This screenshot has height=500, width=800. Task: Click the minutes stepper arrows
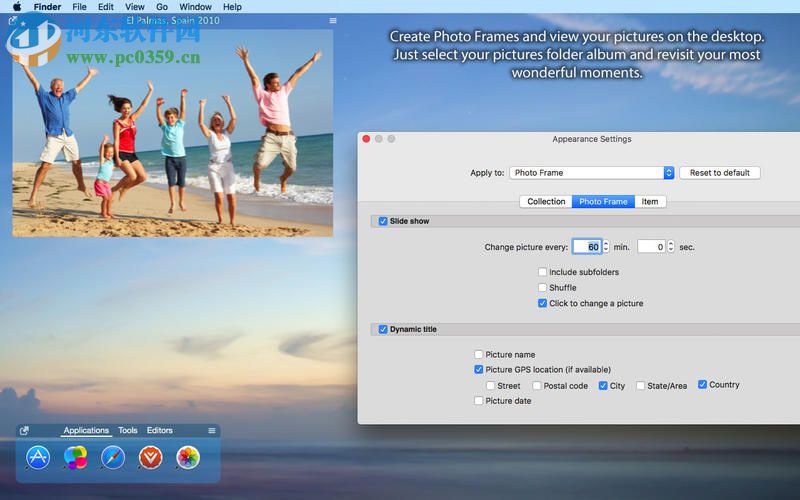[x=606, y=246]
